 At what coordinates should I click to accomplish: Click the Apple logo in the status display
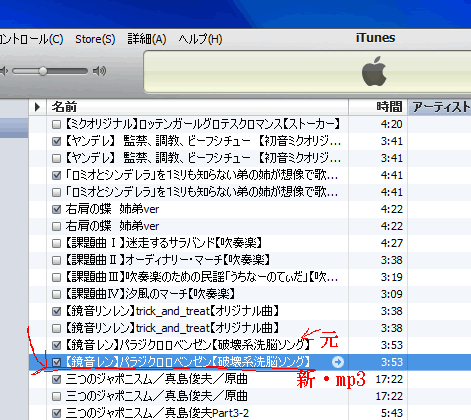click(x=374, y=71)
